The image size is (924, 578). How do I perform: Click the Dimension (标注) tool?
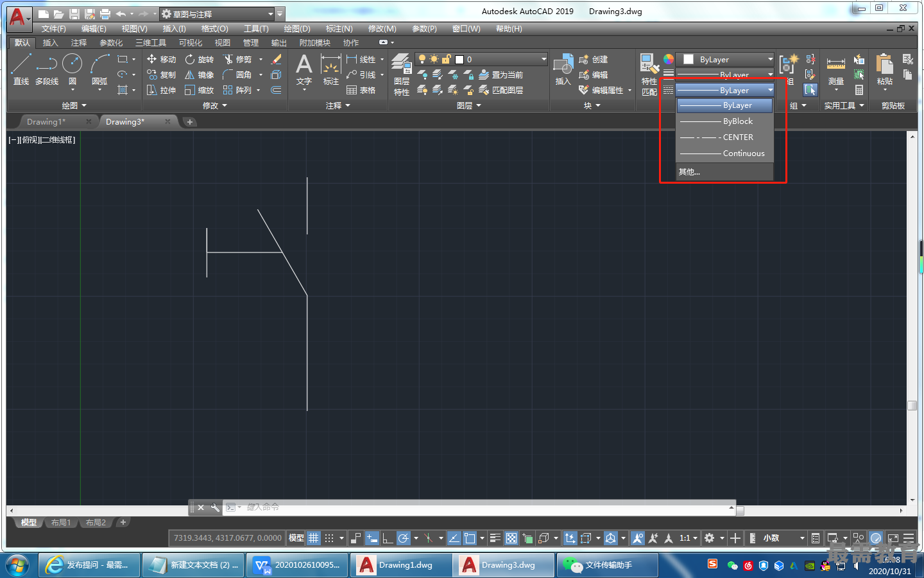(331, 69)
